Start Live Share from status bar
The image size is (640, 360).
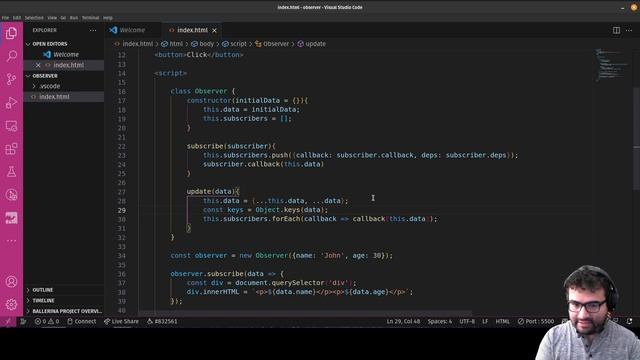tap(121, 322)
